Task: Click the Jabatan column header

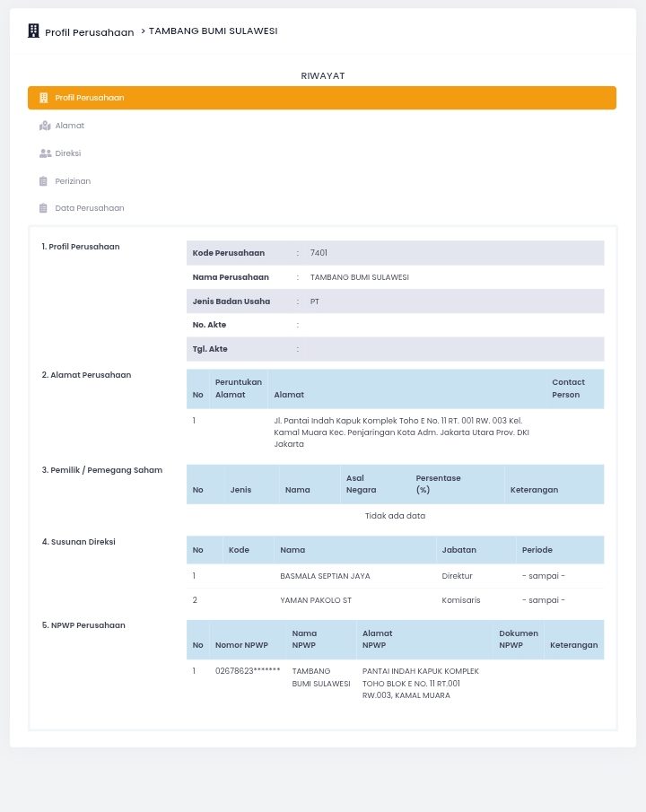Action: (458, 550)
